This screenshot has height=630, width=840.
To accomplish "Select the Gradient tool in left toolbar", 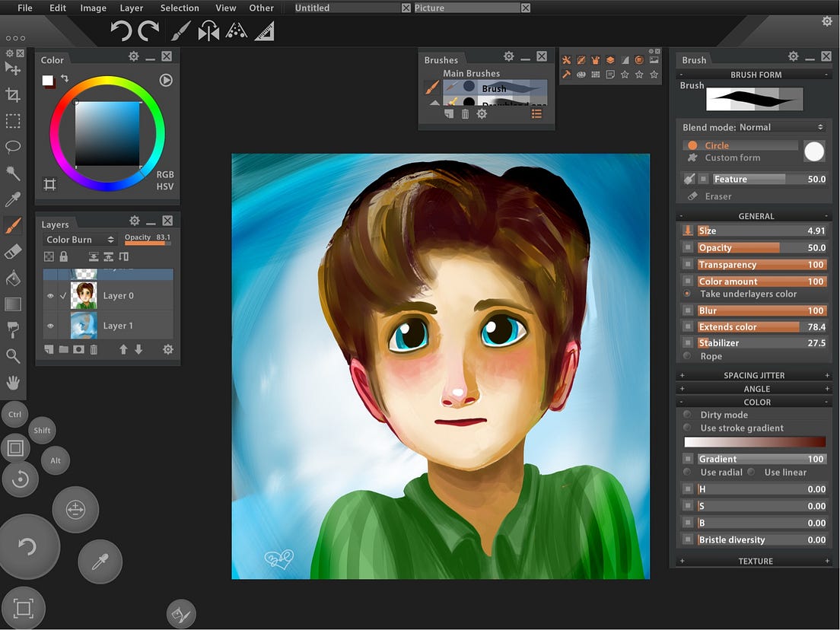I will tap(13, 304).
